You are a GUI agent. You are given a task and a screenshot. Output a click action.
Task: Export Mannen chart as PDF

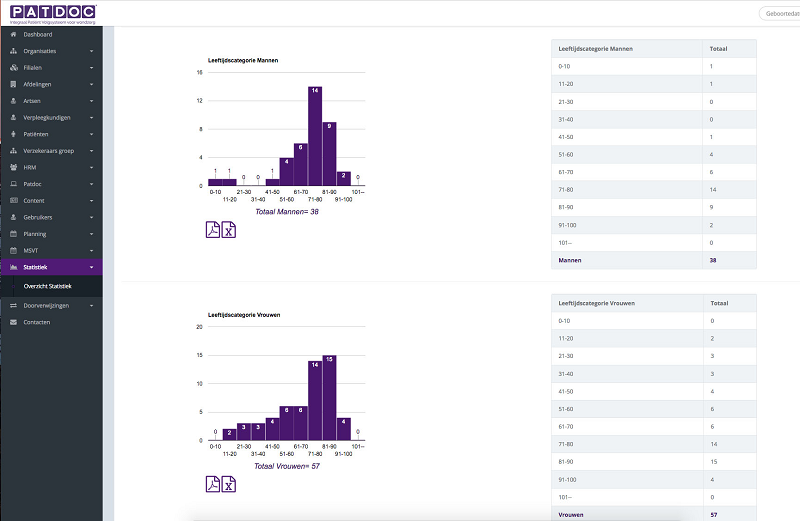pos(213,230)
